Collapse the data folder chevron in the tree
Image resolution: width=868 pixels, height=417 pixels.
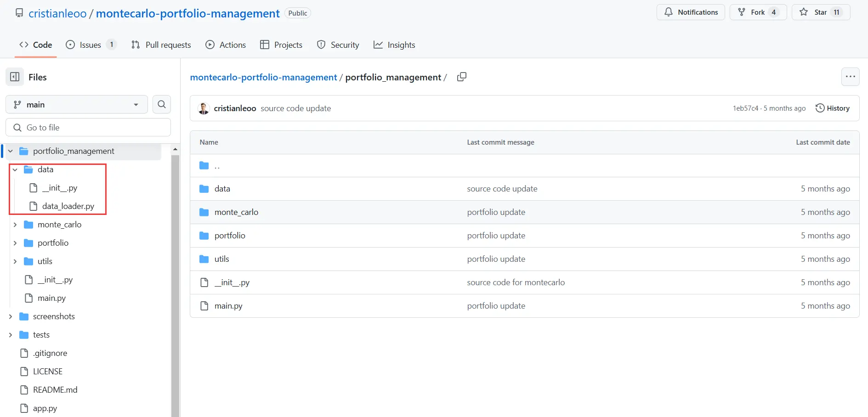coord(15,169)
